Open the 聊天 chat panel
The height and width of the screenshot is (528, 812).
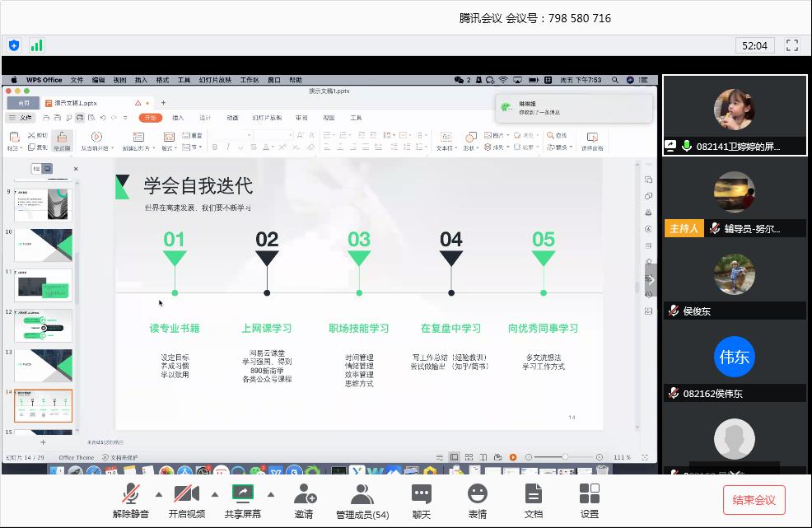pos(422,500)
